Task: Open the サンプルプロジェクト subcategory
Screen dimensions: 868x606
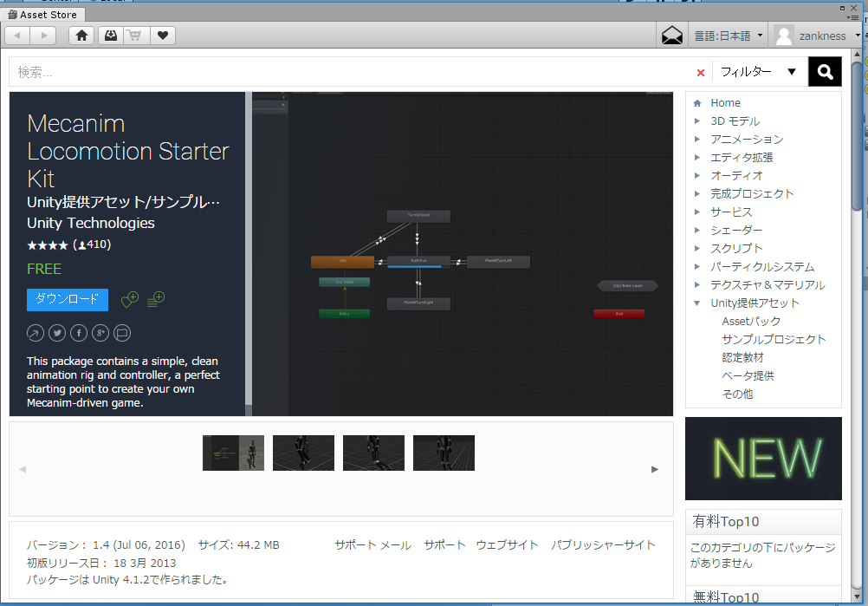Action: (774, 339)
